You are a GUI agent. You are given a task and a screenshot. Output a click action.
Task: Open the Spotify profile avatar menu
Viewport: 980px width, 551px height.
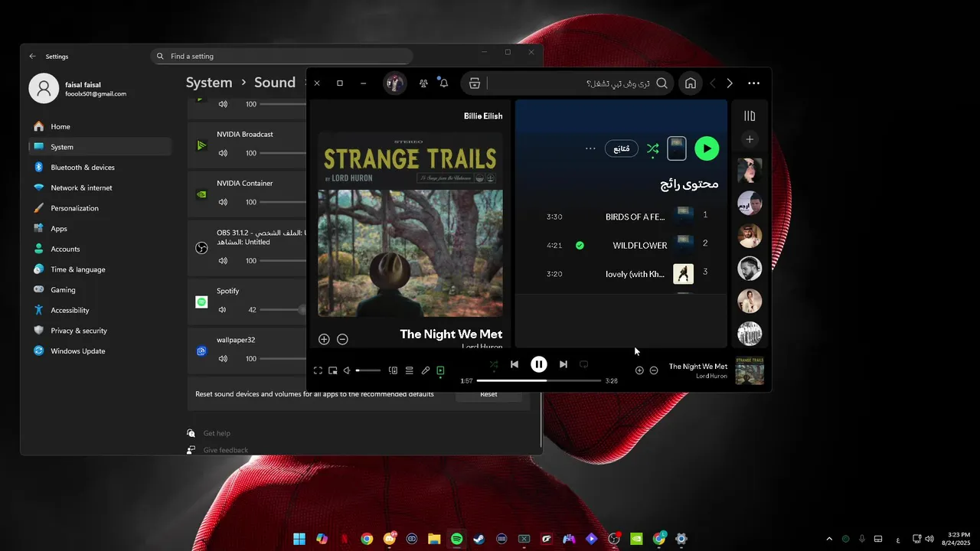(x=395, y=83)
